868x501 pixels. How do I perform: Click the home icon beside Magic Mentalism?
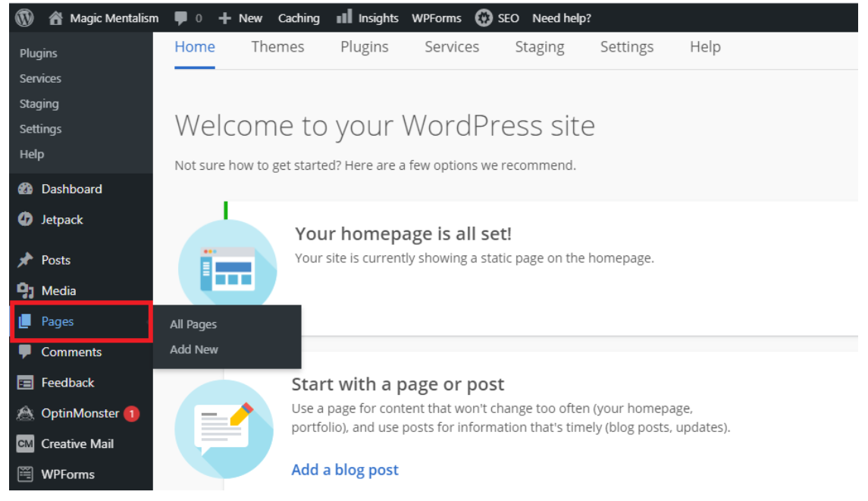pyautogui.click(x=55, y=17)
